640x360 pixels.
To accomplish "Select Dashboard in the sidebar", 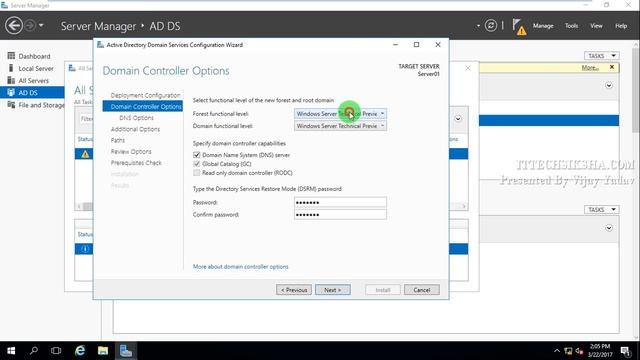I will tap(34, 56).
